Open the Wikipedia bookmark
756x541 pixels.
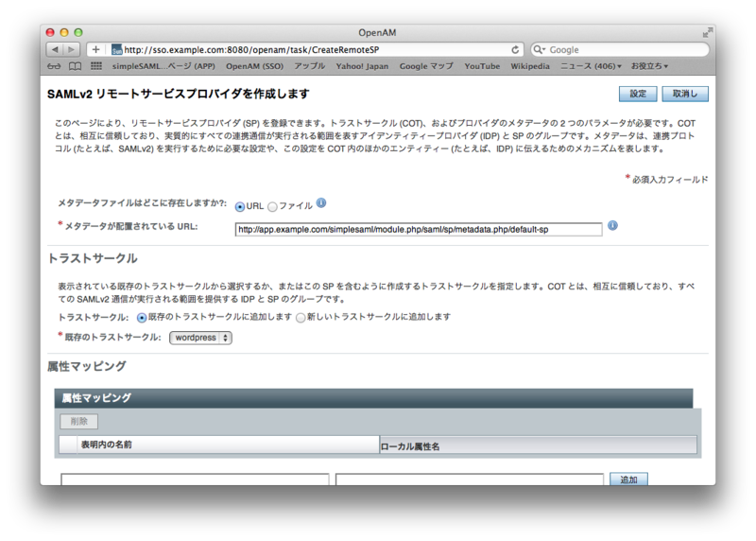(530, 66)
